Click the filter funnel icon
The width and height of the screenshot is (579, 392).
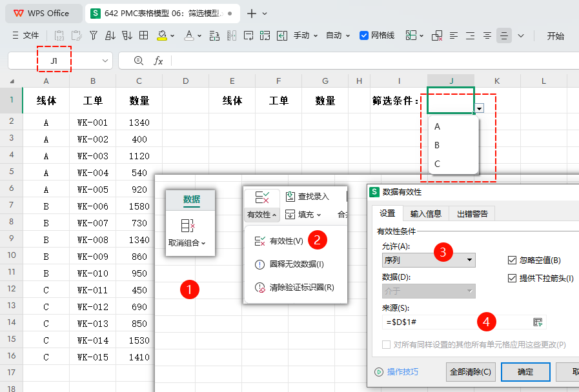[94, 35]
